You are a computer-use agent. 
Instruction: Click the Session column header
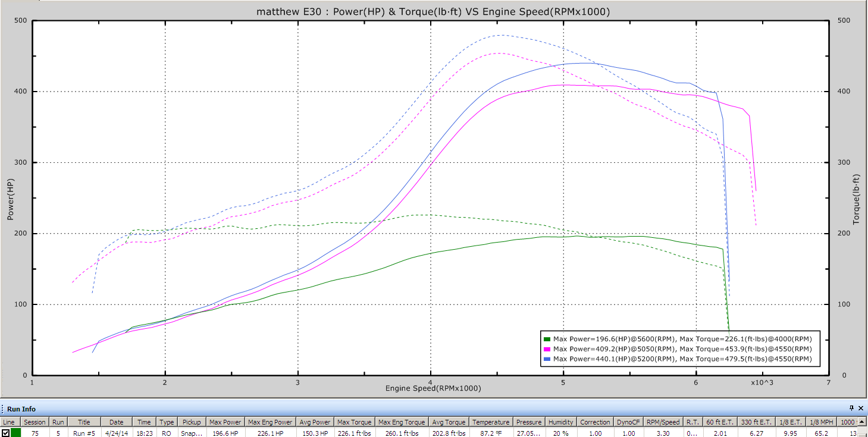(35, 422)
